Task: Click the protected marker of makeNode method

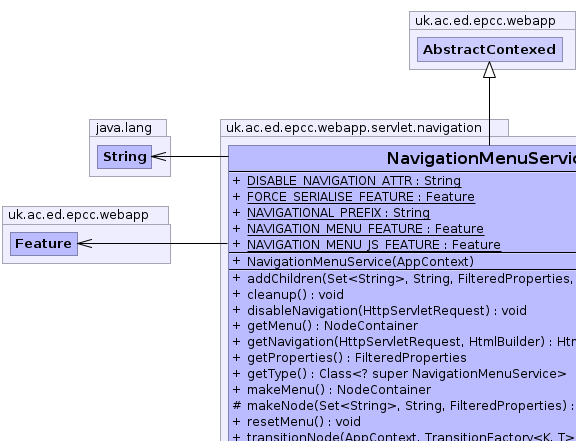Action: (x=237, y=406)
